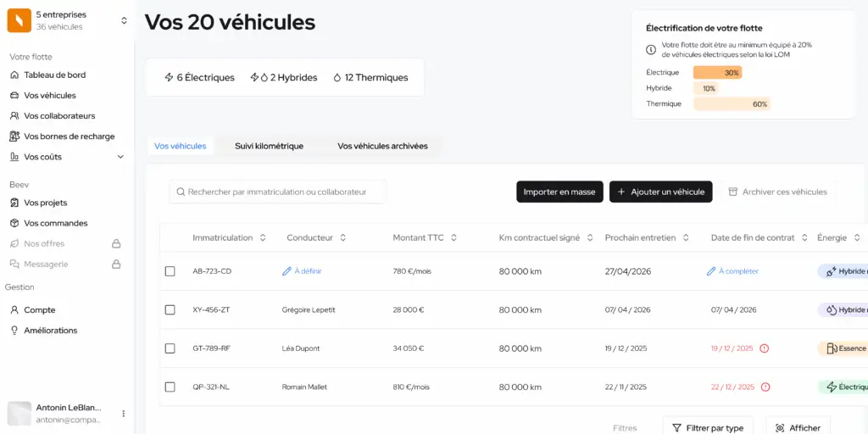The width and height of the screenshot is (868, 434).
Task: Click red warning icon beside 19 / 12 / 2025
Action: tap(765, 348)
